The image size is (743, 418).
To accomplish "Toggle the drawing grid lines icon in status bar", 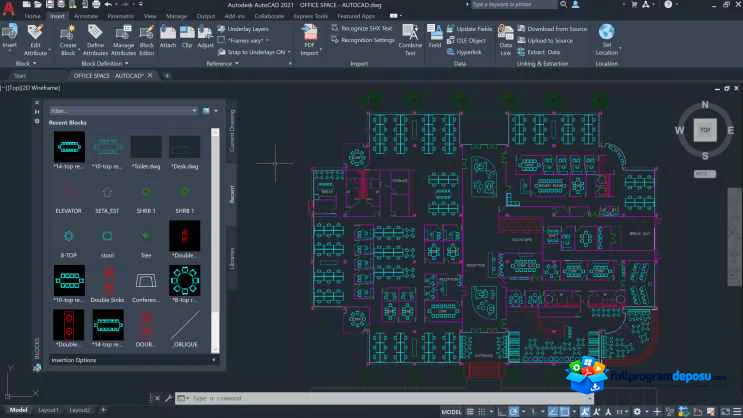I will coord(470,412).
